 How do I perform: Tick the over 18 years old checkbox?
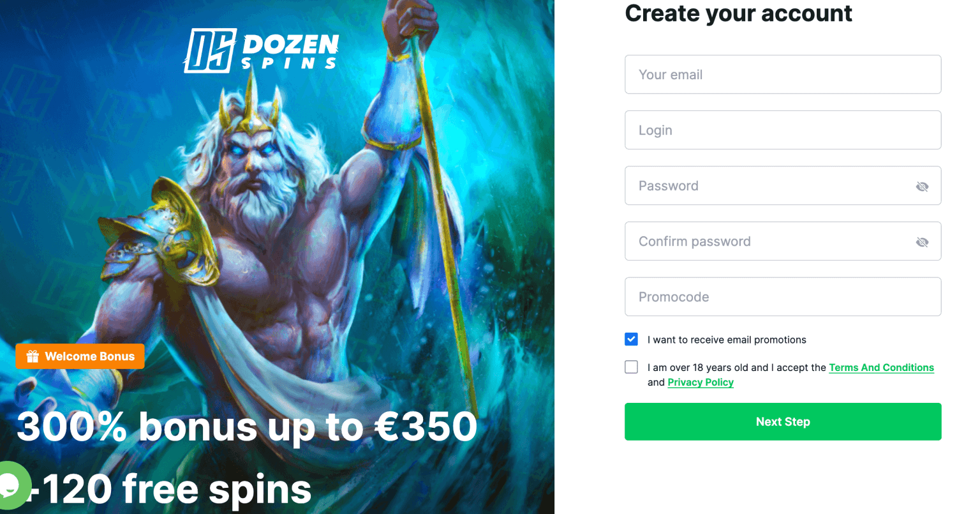pyautogui.click(x=631, y=367)
